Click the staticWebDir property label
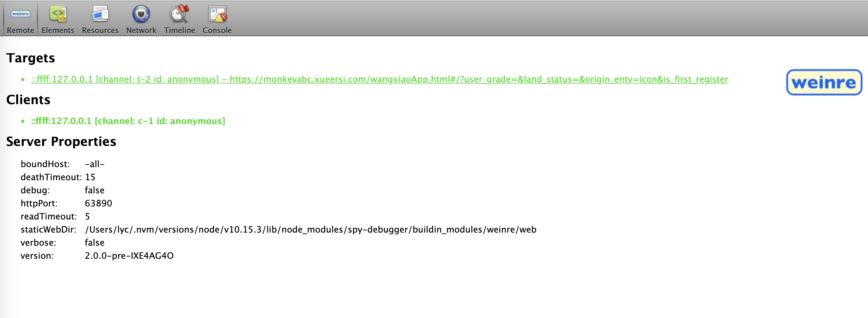 point(49,230)
